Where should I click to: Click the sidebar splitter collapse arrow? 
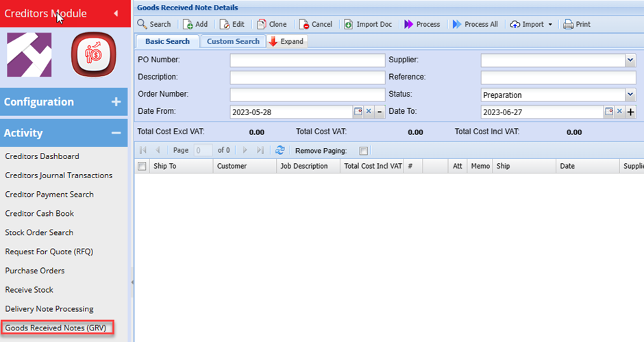tap(132, 282)
